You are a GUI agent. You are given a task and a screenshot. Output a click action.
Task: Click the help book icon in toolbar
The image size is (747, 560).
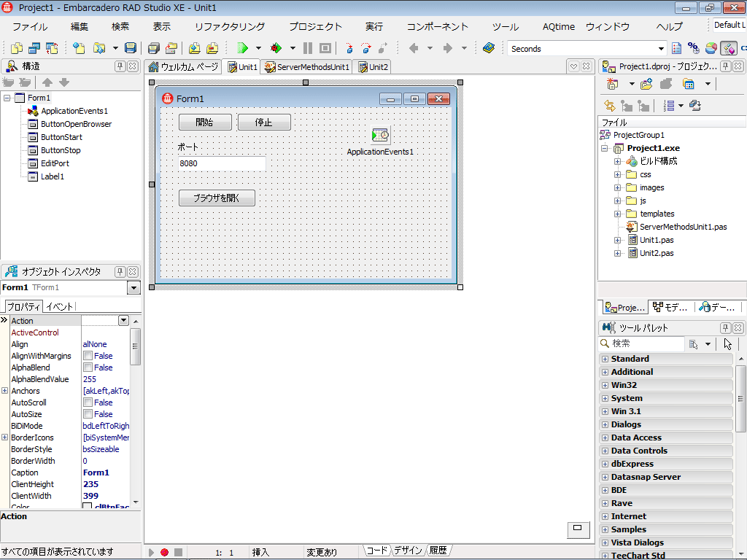489,48
